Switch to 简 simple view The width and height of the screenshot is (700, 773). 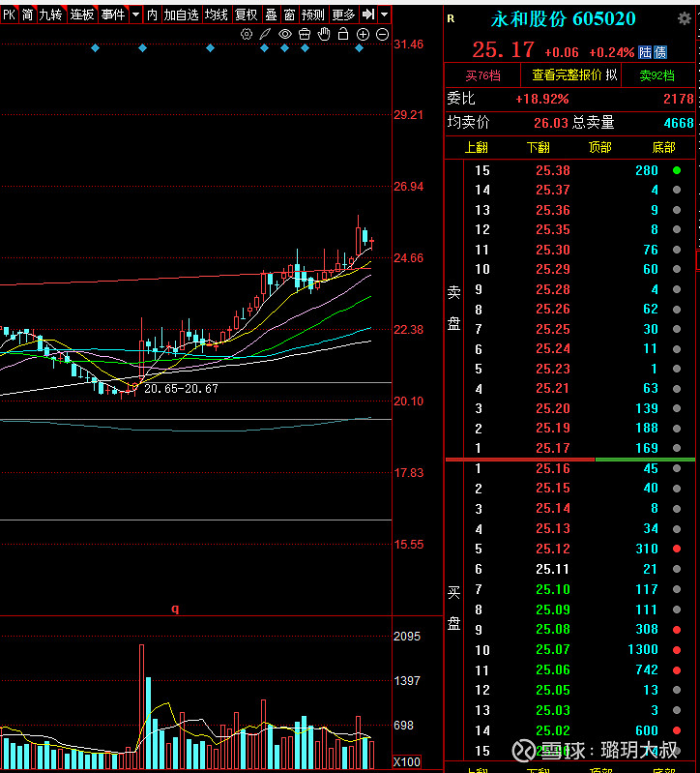coord(27,15)
